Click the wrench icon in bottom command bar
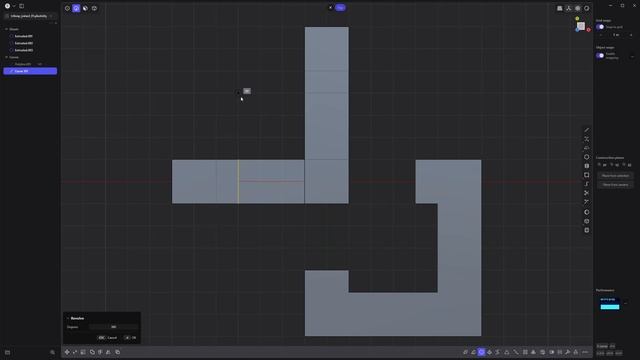This screenshot has height=360, width=640. point(567,352)
